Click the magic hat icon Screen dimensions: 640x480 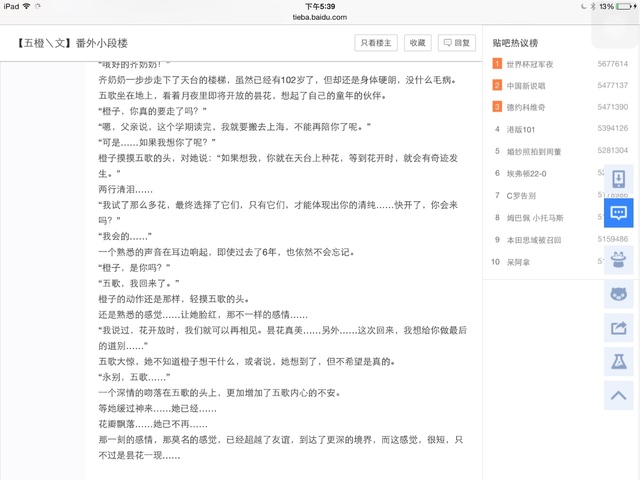tap(618, 256)
